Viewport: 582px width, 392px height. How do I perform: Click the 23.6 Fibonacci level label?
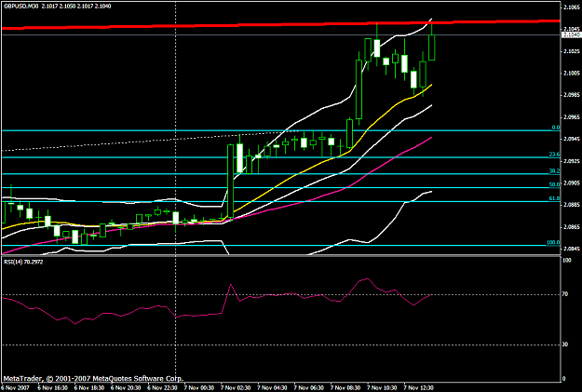[x=554, y=154]
